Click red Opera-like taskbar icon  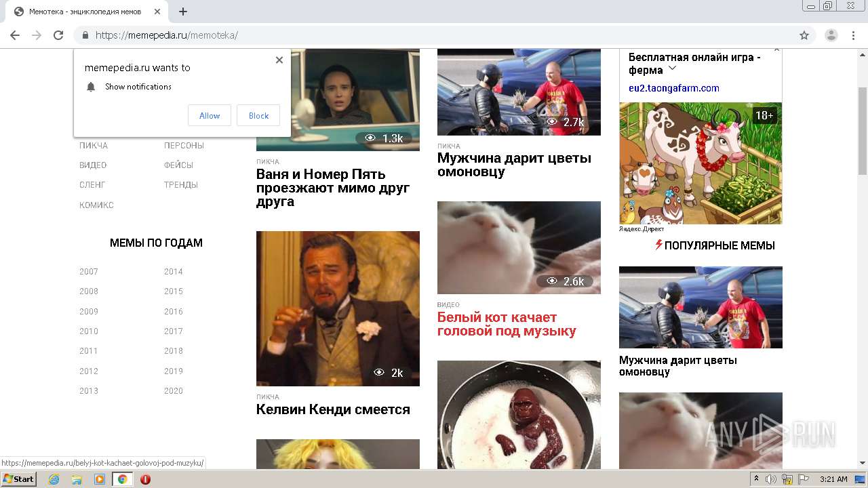pos(145,479)
